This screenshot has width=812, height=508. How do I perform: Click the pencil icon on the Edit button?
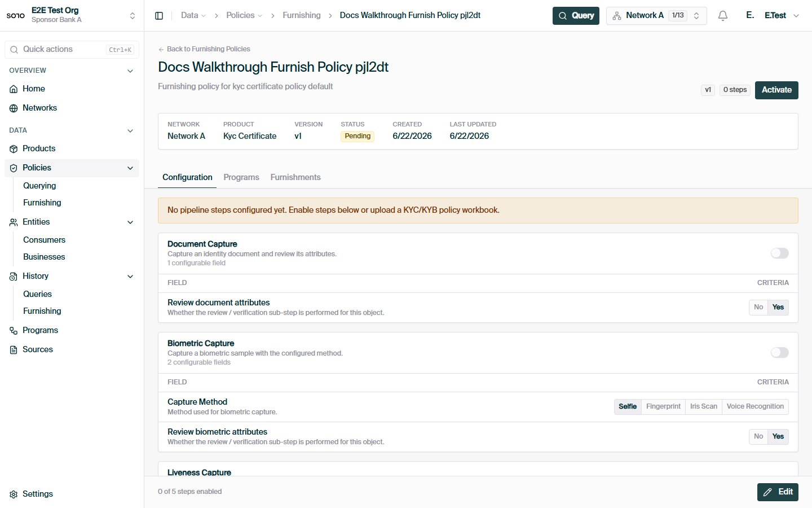767,492
